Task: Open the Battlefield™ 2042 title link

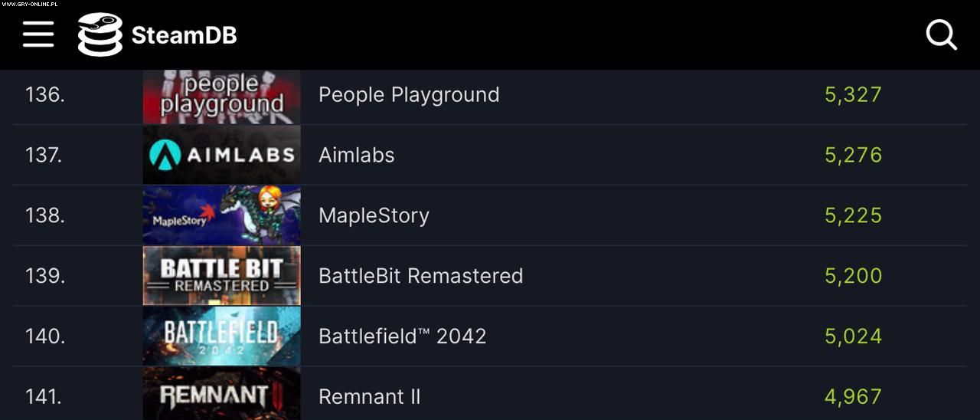Action: 403,336
